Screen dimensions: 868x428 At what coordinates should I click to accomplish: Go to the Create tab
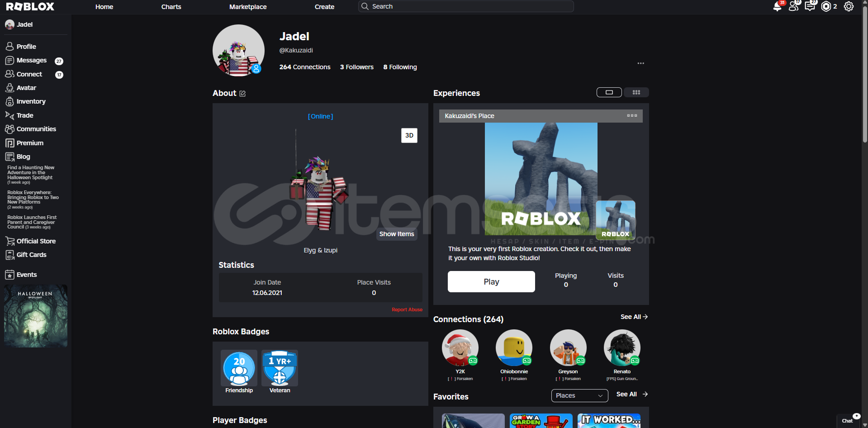click(325, 7)
